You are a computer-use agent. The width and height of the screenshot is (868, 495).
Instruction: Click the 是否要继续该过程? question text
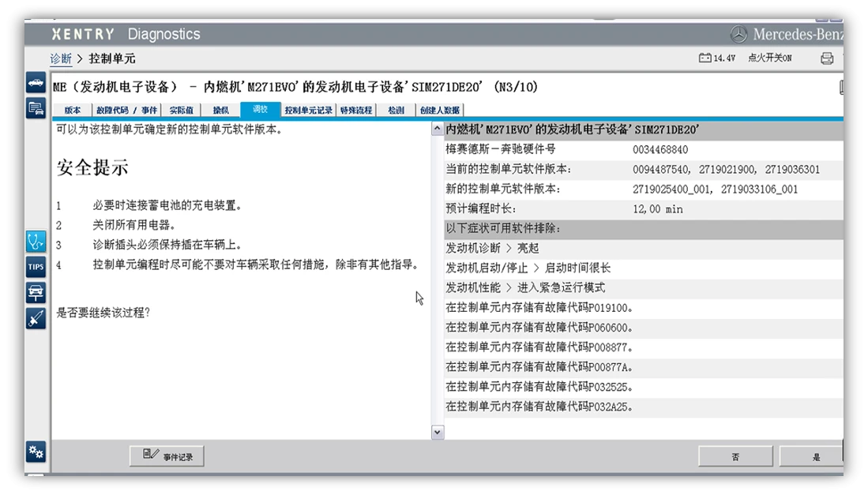tap(103, 313)
